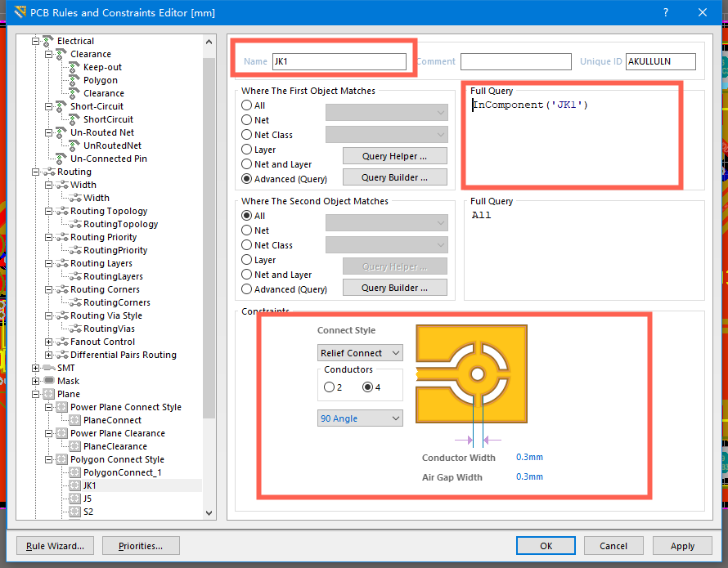
Task: Click the Short-Circuit rule icon
Action: (61, 106)
